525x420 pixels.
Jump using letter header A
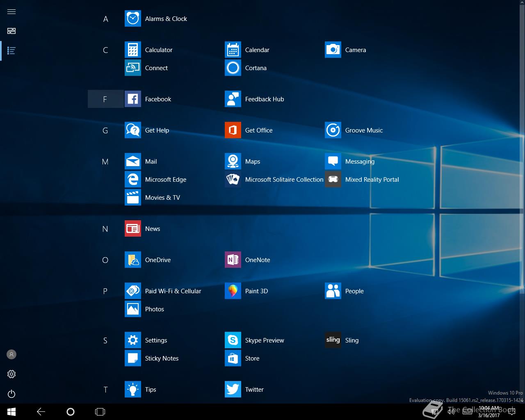click(x=105, y=19)
